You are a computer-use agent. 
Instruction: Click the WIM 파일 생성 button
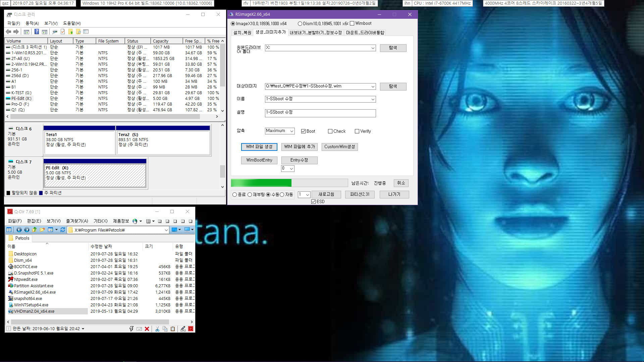click(x=258, y=146)
